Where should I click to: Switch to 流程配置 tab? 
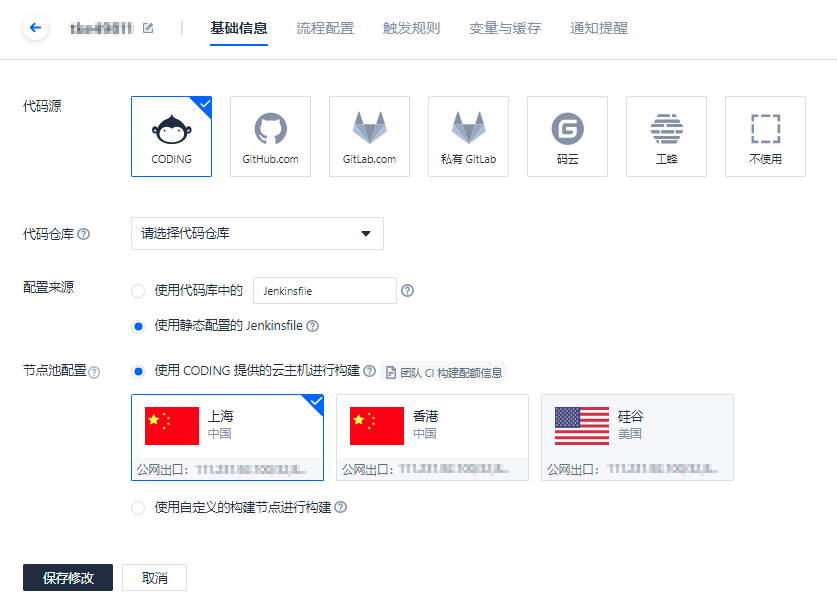[325, 28]
